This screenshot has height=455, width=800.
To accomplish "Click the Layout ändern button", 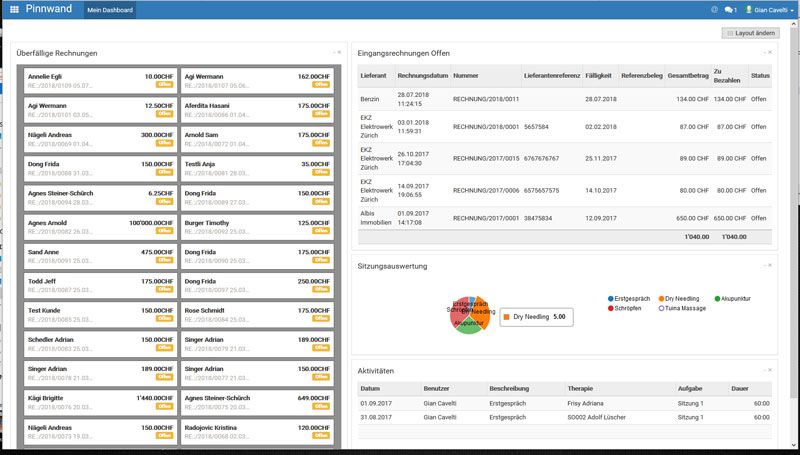I will [x=751, y=33].
